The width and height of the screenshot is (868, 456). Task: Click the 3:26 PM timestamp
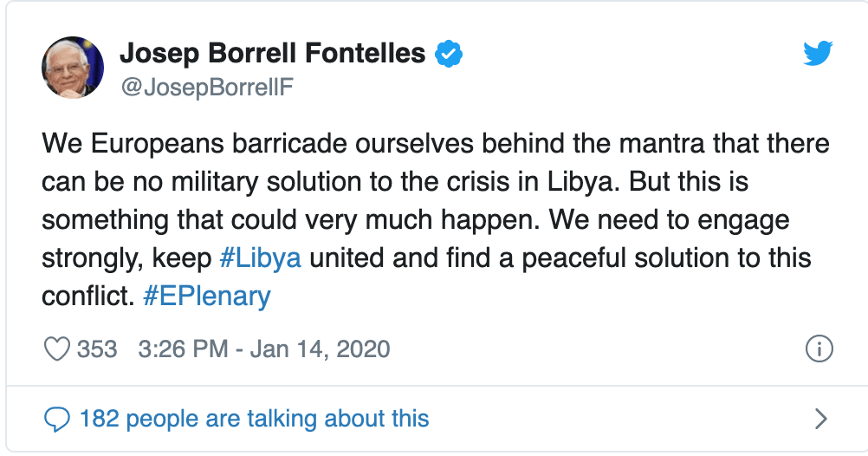click(183, 349)
